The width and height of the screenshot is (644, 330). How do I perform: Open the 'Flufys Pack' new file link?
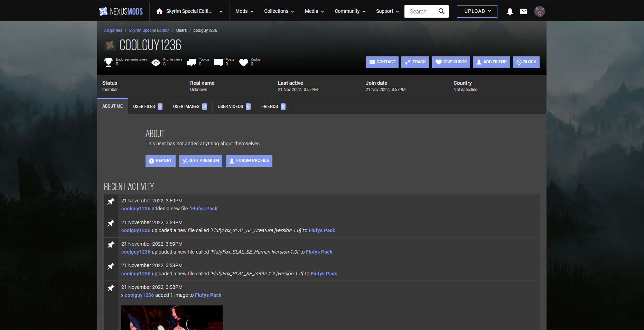(x=204, y=209)
